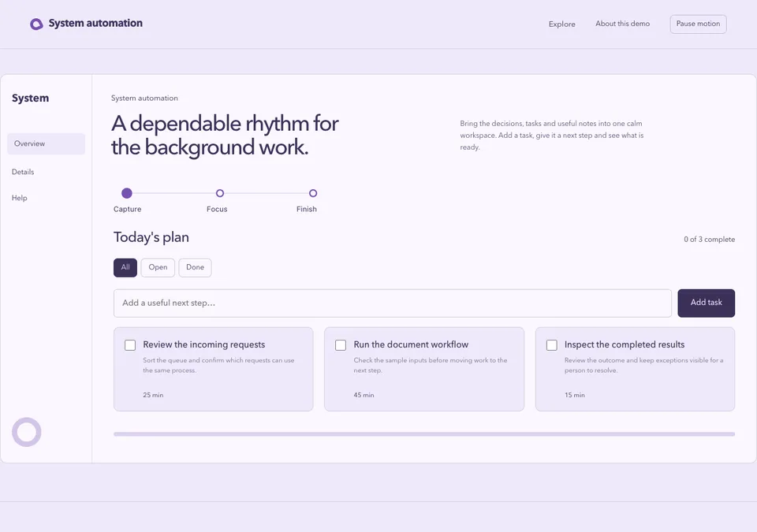Image resolution: width=757 pixels, height=532 pixels.
Task: Click the 0 of 3 complete text
Action: 709,240
